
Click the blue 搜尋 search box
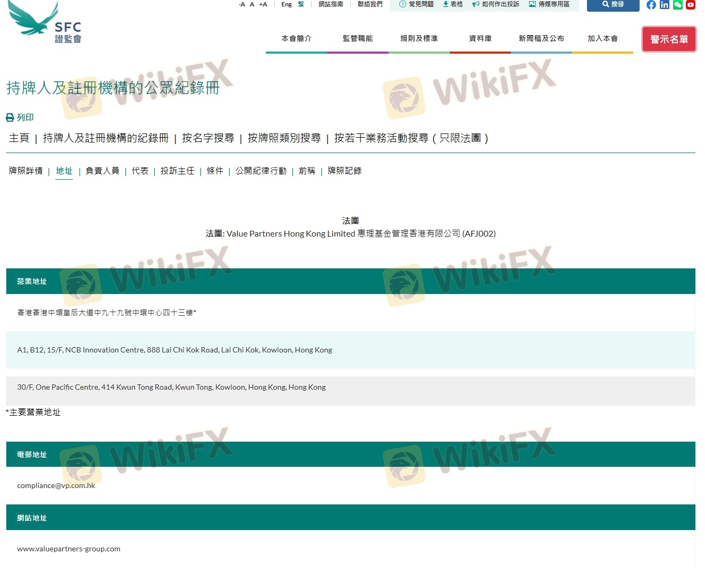click(x=612, y=5)
